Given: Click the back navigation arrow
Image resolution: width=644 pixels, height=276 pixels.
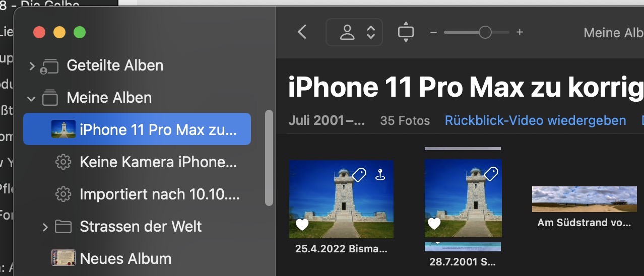Looking at the screenshot, I should click(302, 32).
